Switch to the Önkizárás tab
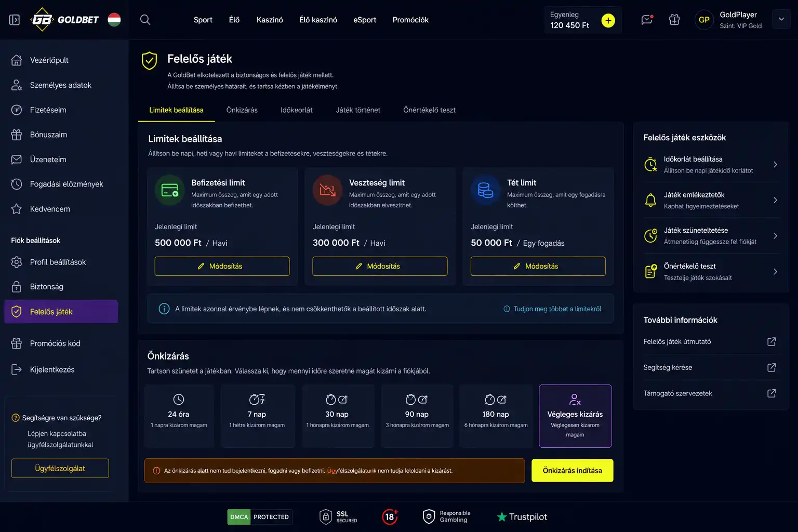Screen dimensions: 798x532 pos(242,110)
